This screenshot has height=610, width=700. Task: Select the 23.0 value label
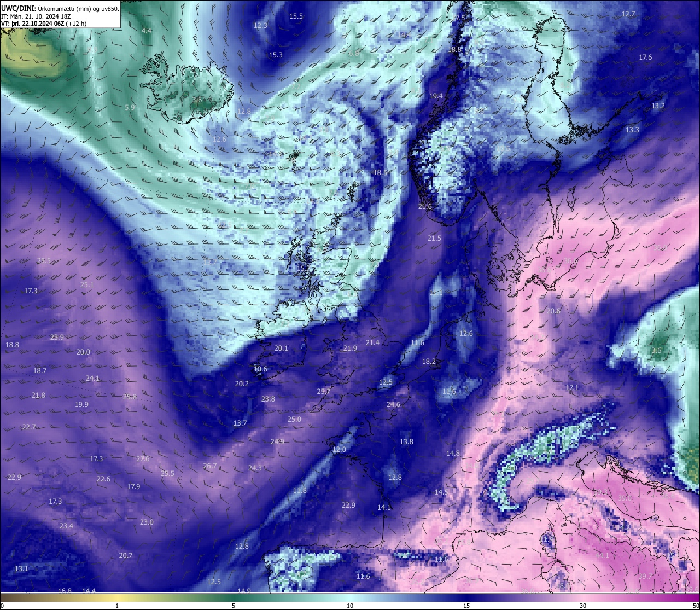point(147,522)
